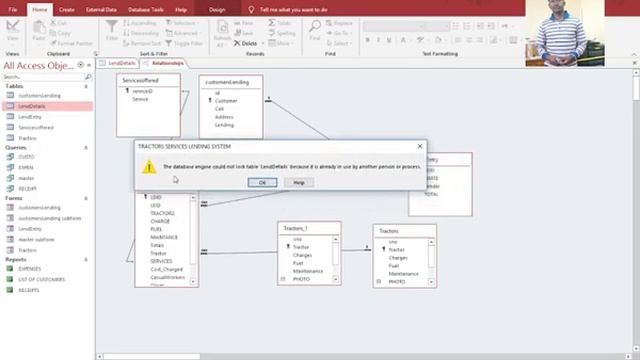Open the Database Tools tab
Screen dimensions: 640x360
[146, 9]
